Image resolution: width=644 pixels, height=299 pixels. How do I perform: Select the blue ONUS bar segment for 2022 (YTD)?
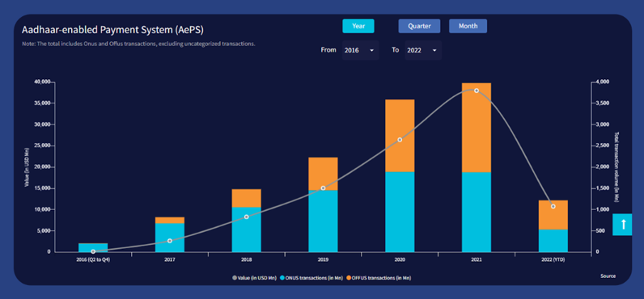(x=553, y=241)
